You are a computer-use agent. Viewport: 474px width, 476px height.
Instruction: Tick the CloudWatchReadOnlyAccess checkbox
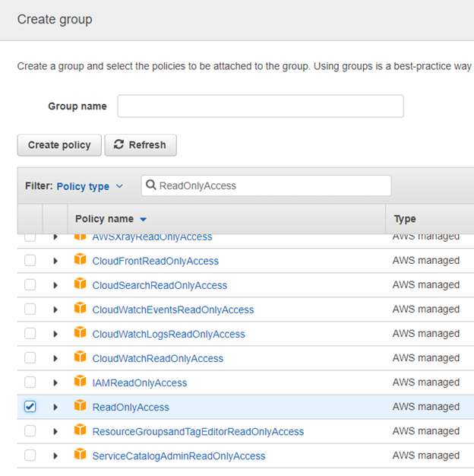[30, 358]
